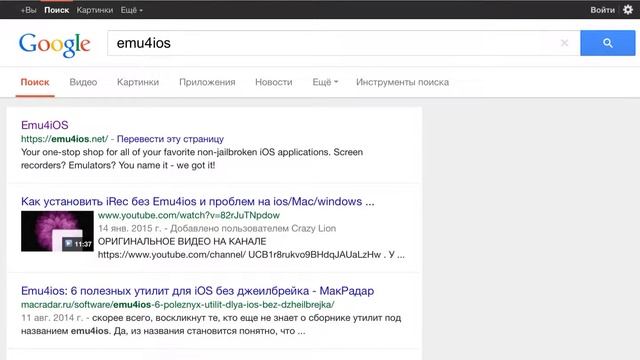Switch to the Приложения tab

point(207,82)
